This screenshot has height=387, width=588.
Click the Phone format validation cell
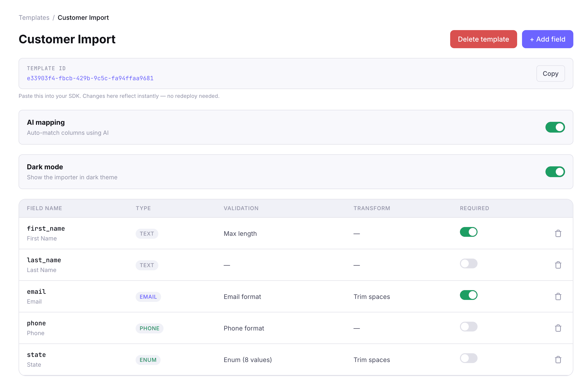click(244, 328)
